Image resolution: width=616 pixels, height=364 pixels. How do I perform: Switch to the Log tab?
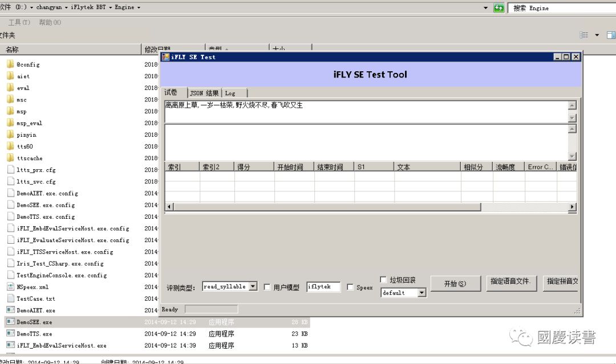(234, 93)
